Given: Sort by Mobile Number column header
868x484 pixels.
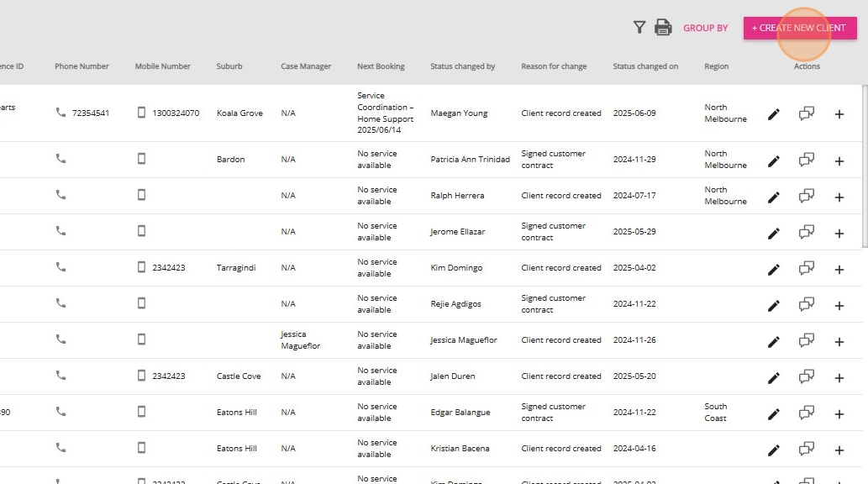Looking at the screenshot, I should (x=163, y=66).
